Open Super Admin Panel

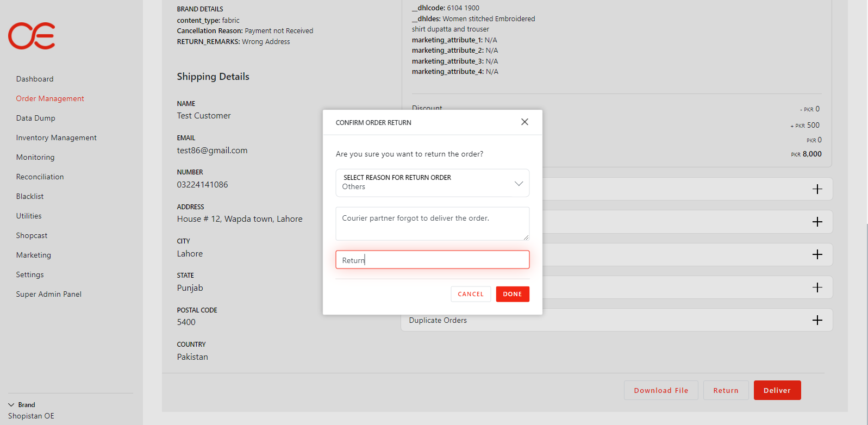48,294
